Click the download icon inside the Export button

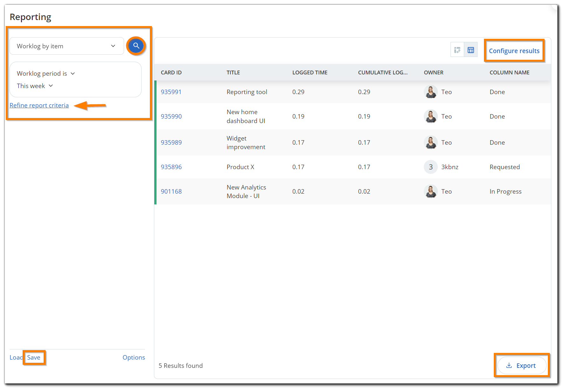pos(509,365)
